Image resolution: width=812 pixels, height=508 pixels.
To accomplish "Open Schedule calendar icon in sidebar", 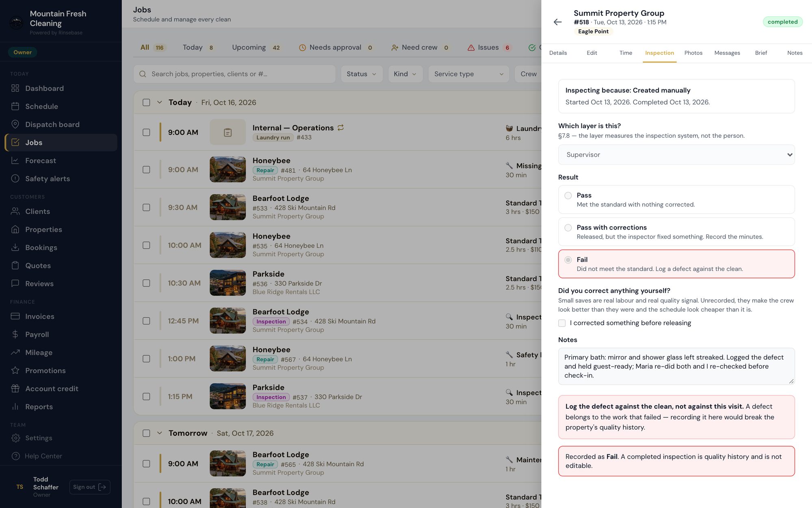I will pyautogui.click(x=15, y=106).
